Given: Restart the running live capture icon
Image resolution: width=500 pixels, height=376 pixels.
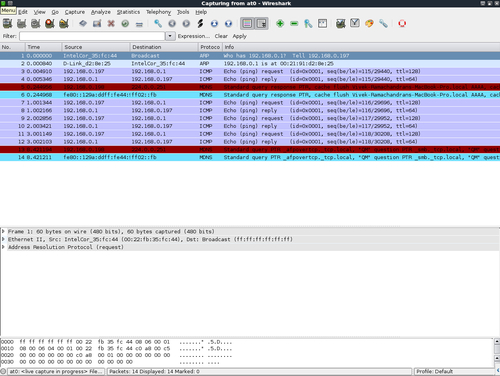Looking at the screenshot, I should coord(64,23).
